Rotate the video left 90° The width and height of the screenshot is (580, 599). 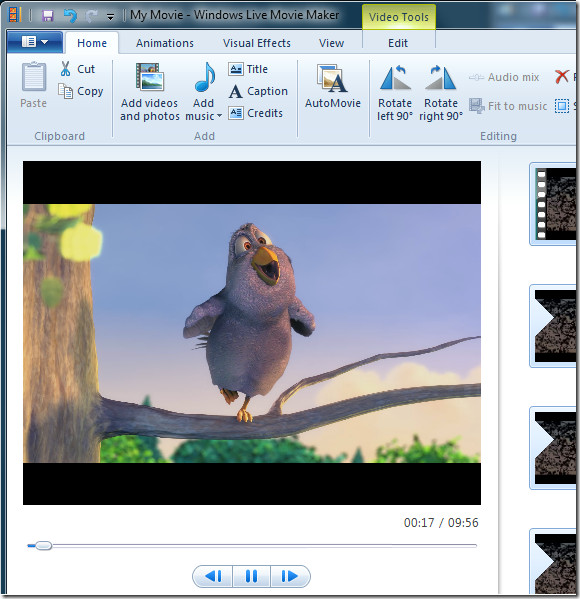click(x=395, y=93)
